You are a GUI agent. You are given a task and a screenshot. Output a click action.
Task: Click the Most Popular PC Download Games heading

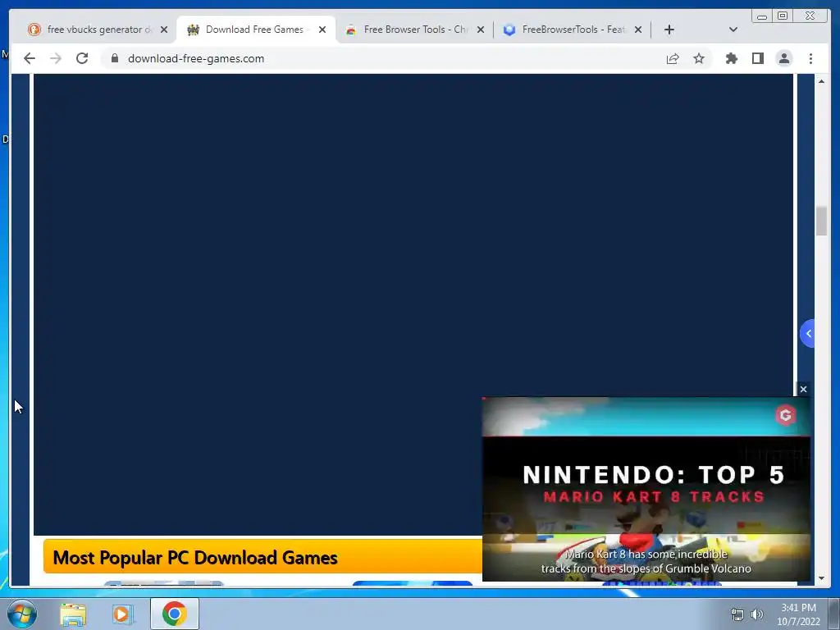point(195,558)
